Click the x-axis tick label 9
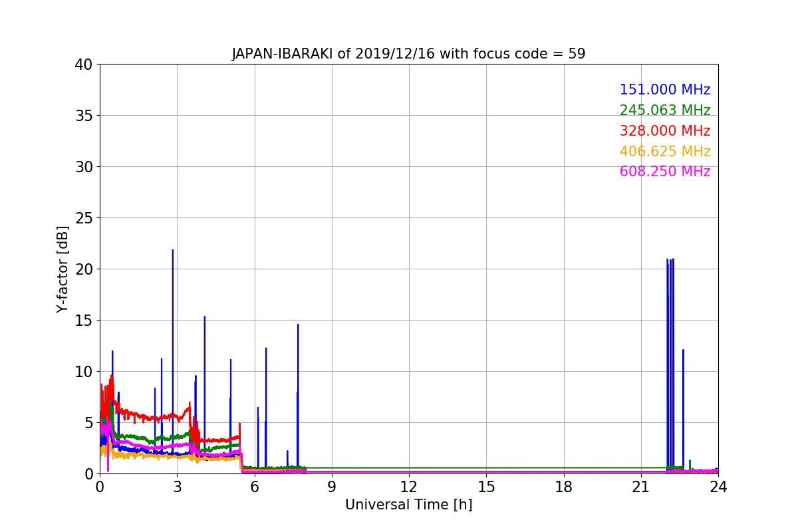The image size is (798, 532). coord(332,487)
